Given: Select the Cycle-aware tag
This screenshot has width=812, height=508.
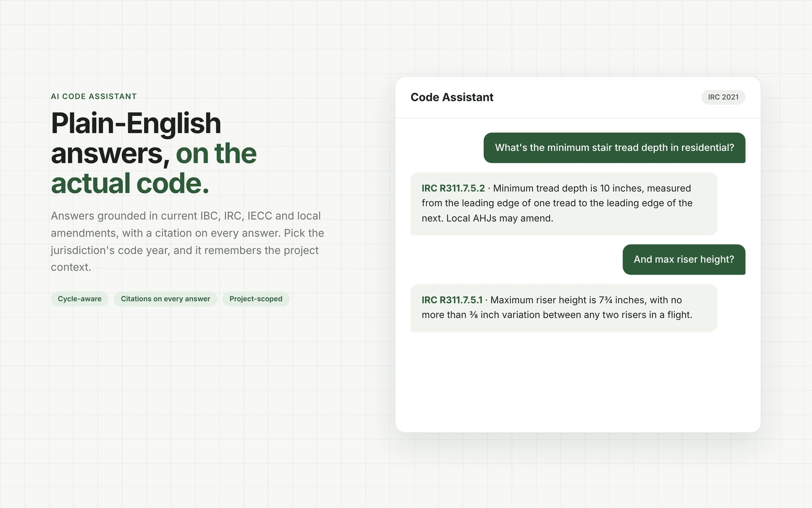Looking at the screenshot, I should point(80,299).
